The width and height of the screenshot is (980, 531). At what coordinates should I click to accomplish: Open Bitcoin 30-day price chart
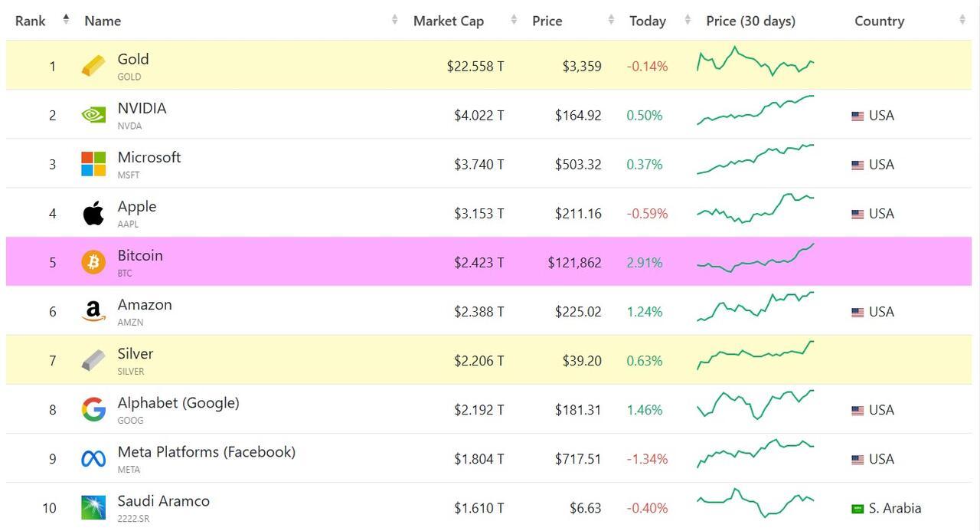tap(755, 259)
